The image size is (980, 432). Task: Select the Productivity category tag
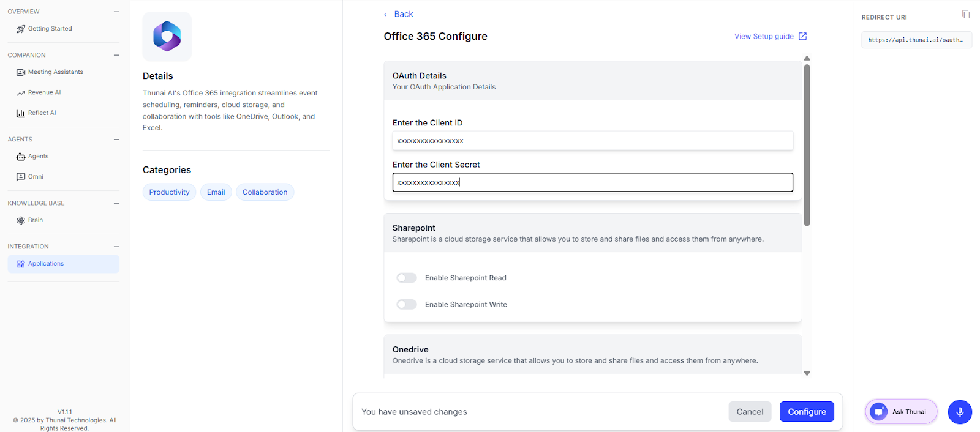[x=170, y=192]
